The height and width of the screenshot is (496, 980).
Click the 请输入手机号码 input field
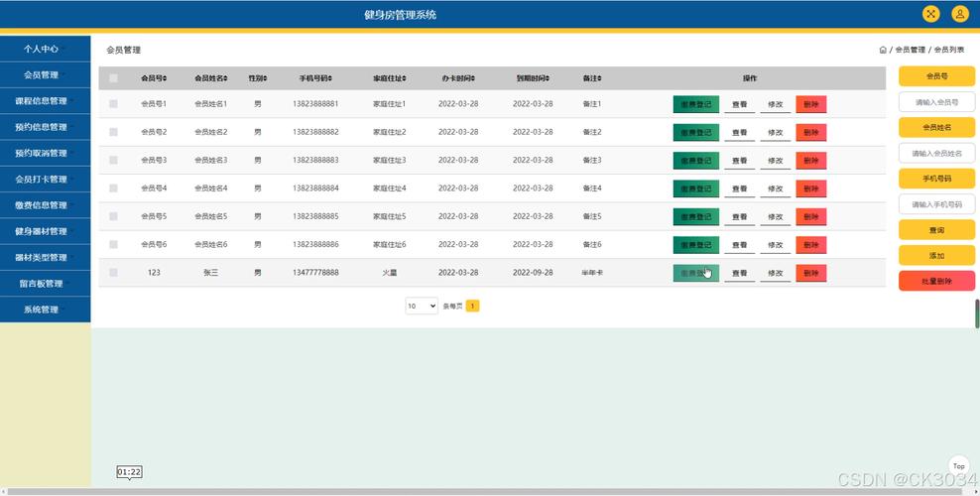point(936,204)
